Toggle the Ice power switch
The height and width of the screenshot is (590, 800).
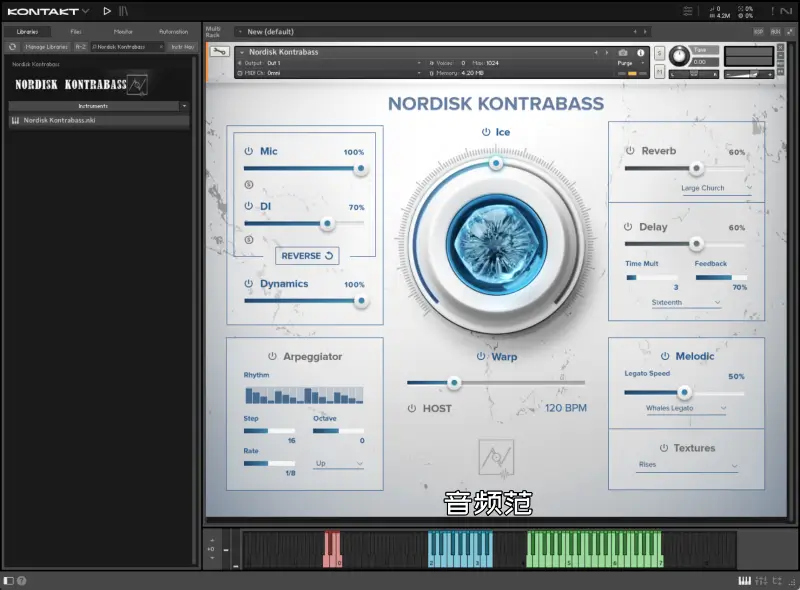[x=486, y=132]
